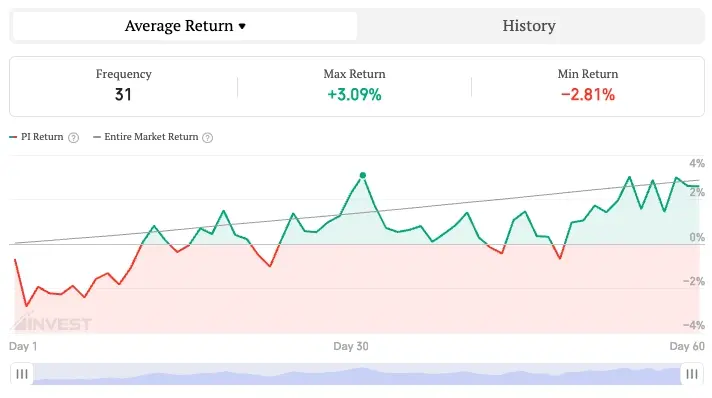Image resolution: width=712 pixels, height=398 pixels.
Task: Select the Average Return tab
Action: point(185,26)
